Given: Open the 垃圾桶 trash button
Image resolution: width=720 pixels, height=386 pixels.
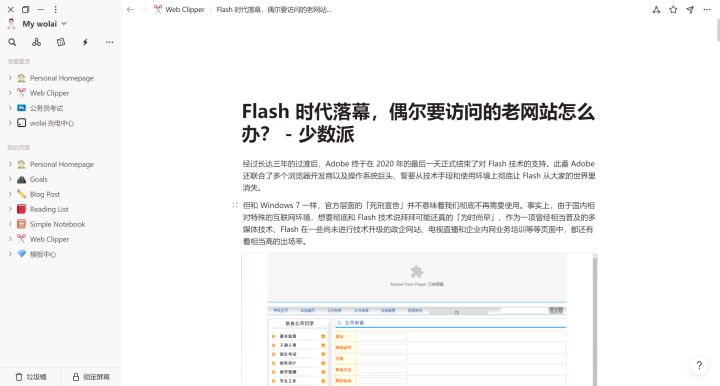Looking at the screenshot, I should 31,377.
